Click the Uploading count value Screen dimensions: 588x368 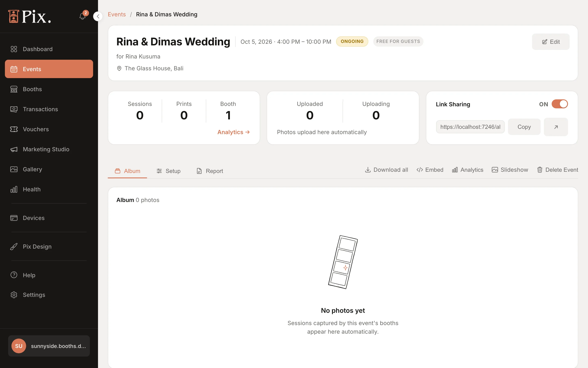pyautogui.click(x=376, y=115)
